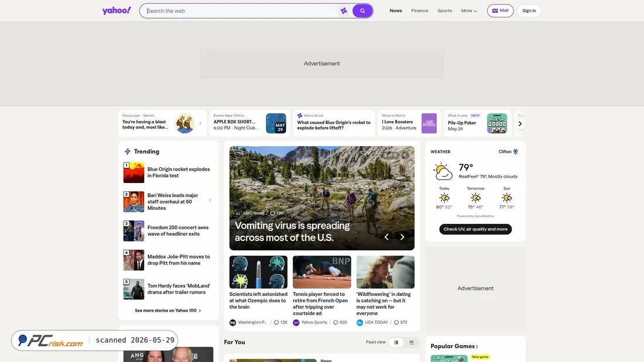The image size is (644, 362).
Task: Go to previous slide in hero carousel
Action: coord(386,237)
